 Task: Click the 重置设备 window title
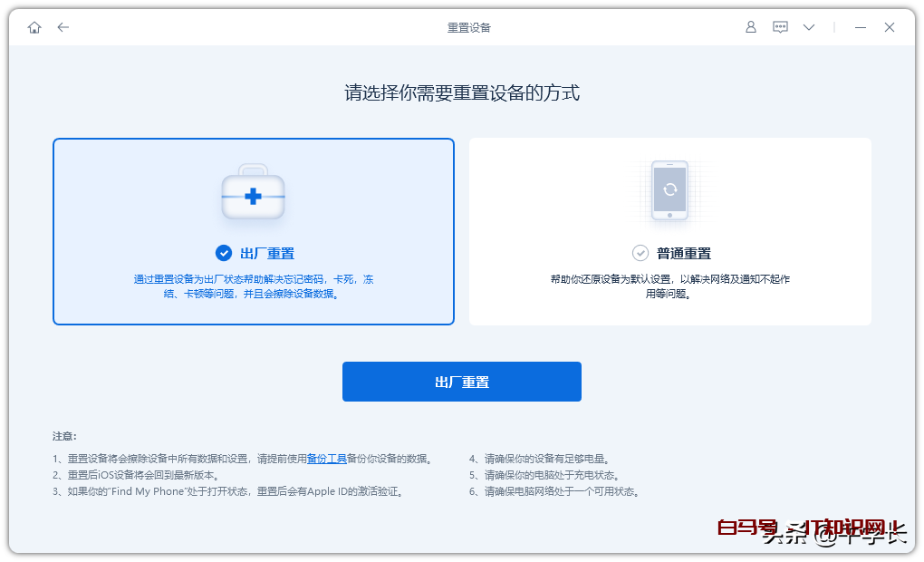469,27
